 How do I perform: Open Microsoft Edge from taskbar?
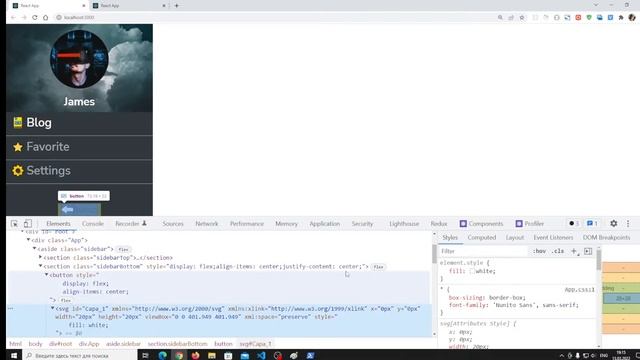pos(162,356)
